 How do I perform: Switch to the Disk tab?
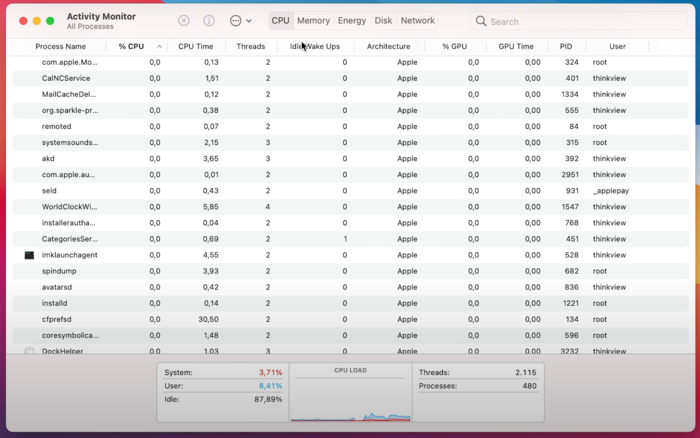click(x=383, y=21)
